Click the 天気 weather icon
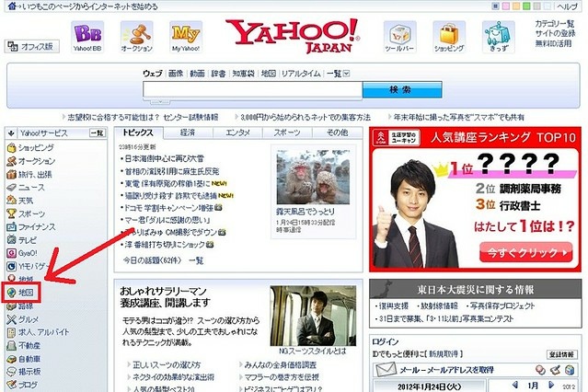This screenshot has height=392, width=588. [12, 201]
